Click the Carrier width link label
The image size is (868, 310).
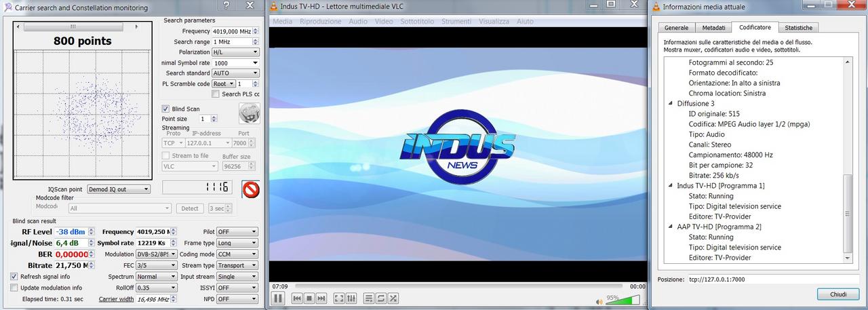[x=115, y=298]
